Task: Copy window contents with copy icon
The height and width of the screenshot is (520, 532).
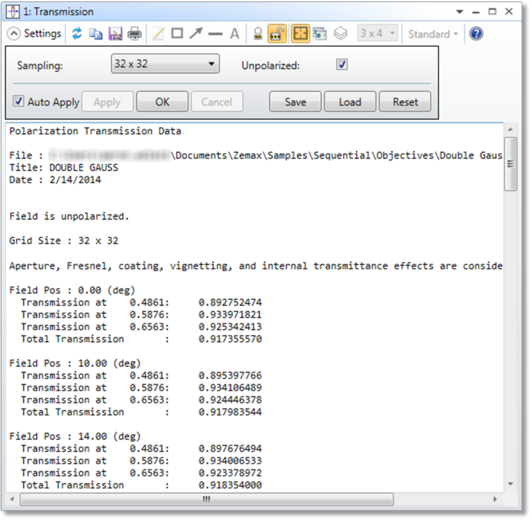Action: (96, 34)
